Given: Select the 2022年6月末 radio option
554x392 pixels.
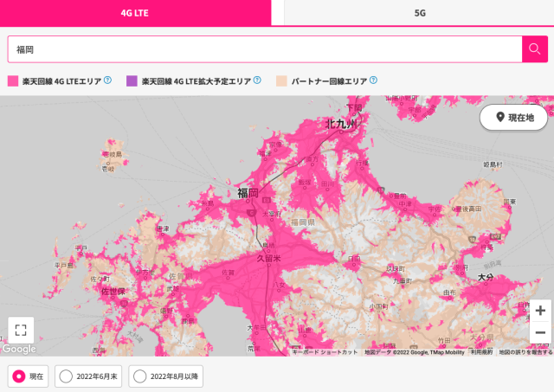Looking at the screenshot, I should [x=88, y=376].
